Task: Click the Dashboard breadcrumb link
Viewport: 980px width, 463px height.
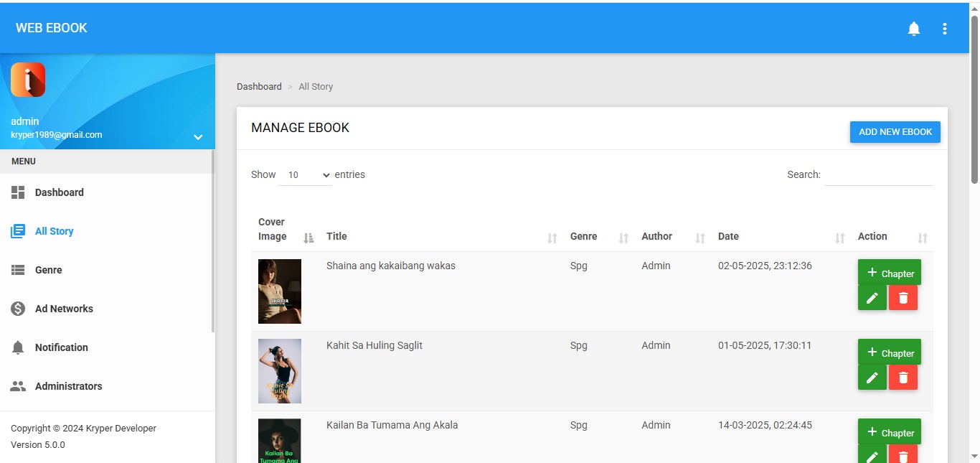Action: 259,87
